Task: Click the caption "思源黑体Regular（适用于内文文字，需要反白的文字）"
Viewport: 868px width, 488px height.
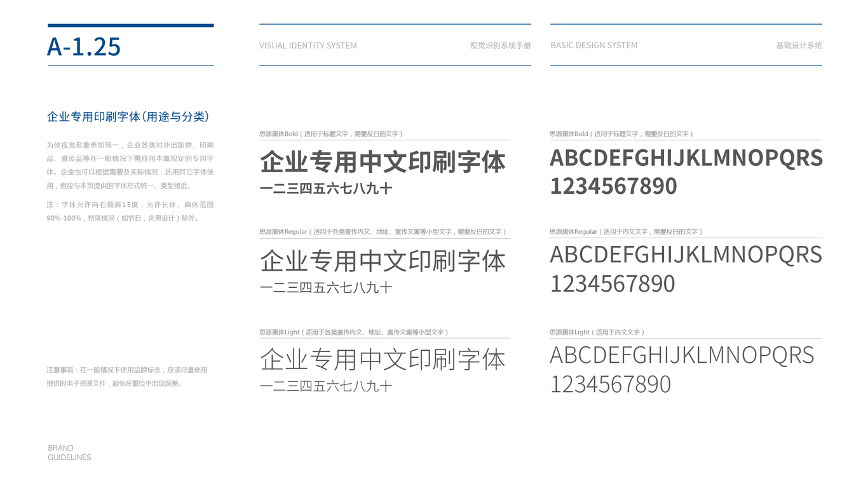Action: click(x=627, y=232)
